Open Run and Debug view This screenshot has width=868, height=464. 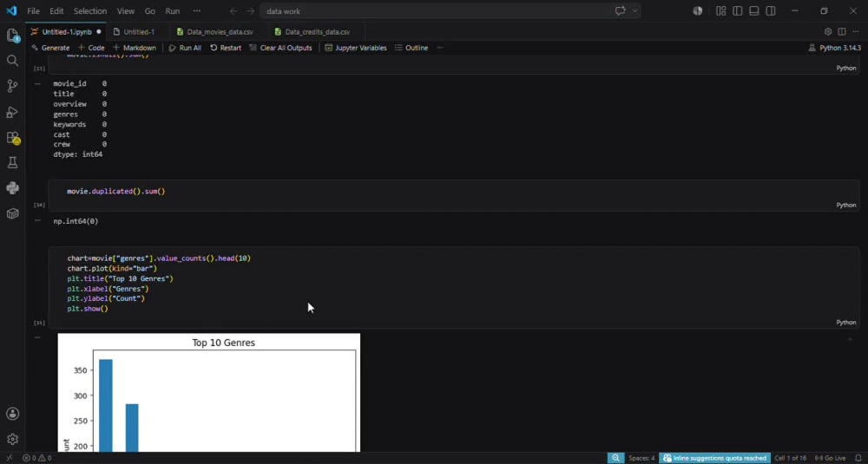tap(12, 112)
